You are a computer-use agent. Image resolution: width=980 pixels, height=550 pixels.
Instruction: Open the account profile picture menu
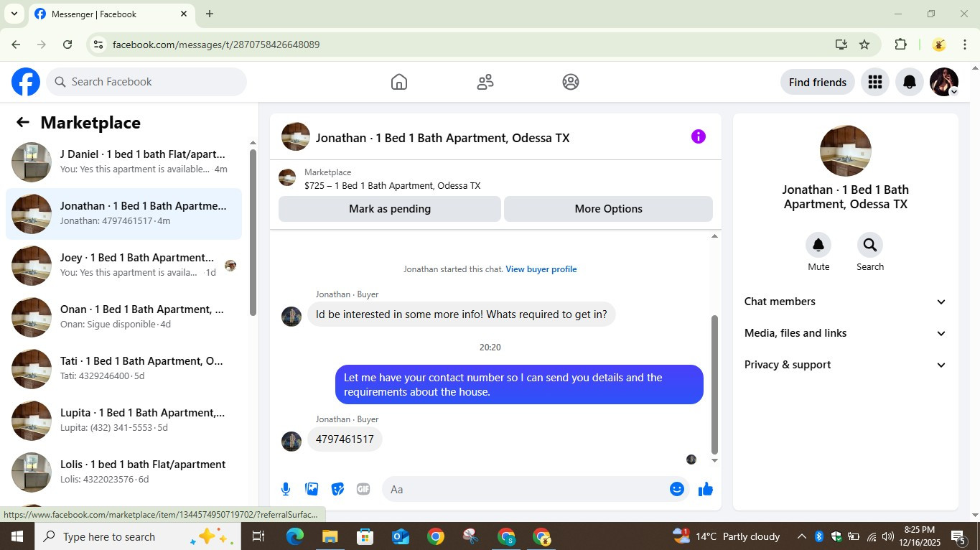pyautogui.click(x=943, y=82)
